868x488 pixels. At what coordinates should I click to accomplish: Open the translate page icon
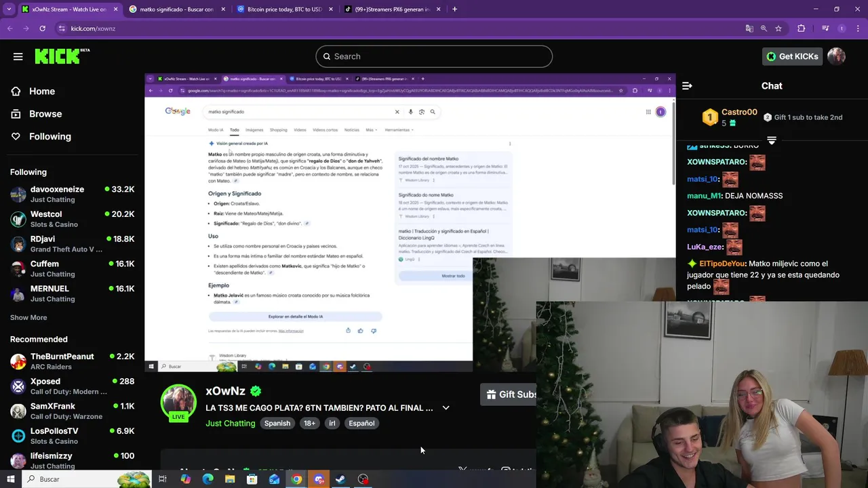click(749, 28)
